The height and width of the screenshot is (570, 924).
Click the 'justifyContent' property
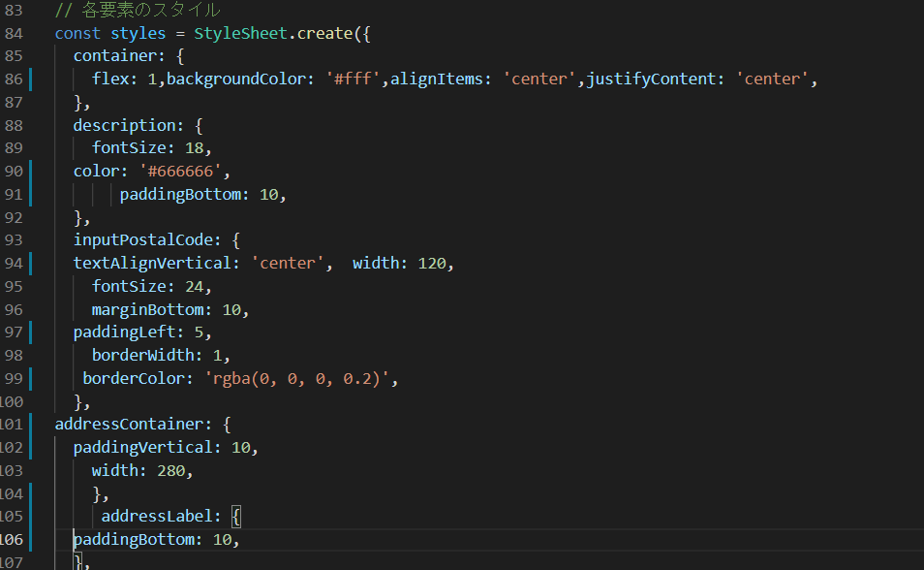[x=651, y=79]
